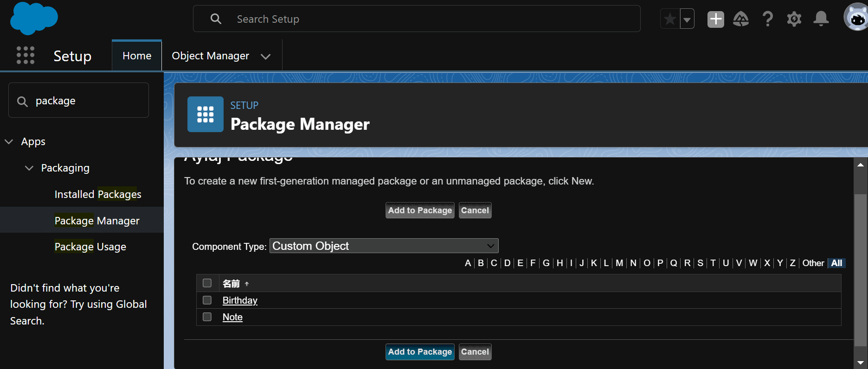Open the global actions plus icon

tap(715, 19)
